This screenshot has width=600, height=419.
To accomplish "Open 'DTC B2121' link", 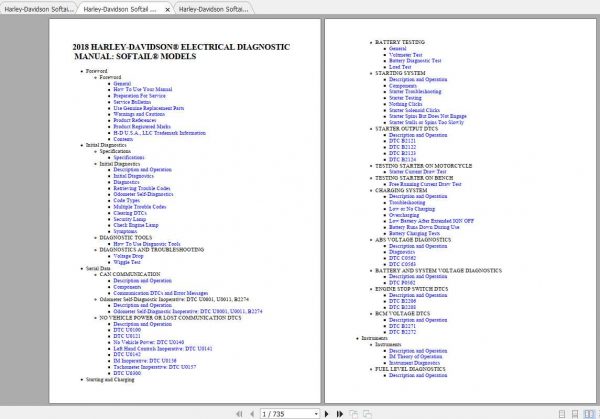I will coord(403,141).
